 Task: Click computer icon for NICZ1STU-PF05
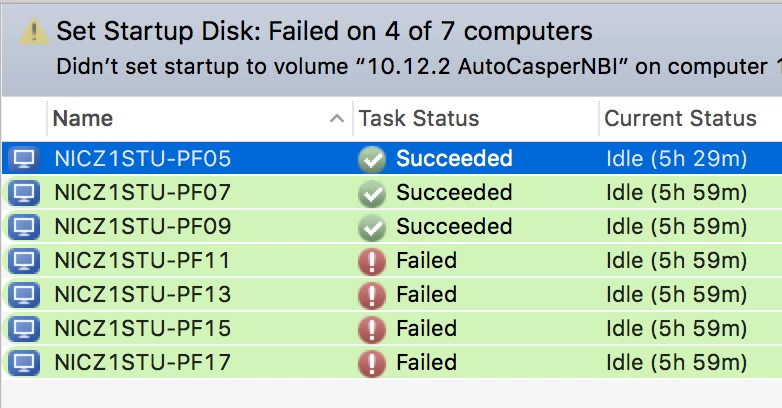click(x=22, y=159)
